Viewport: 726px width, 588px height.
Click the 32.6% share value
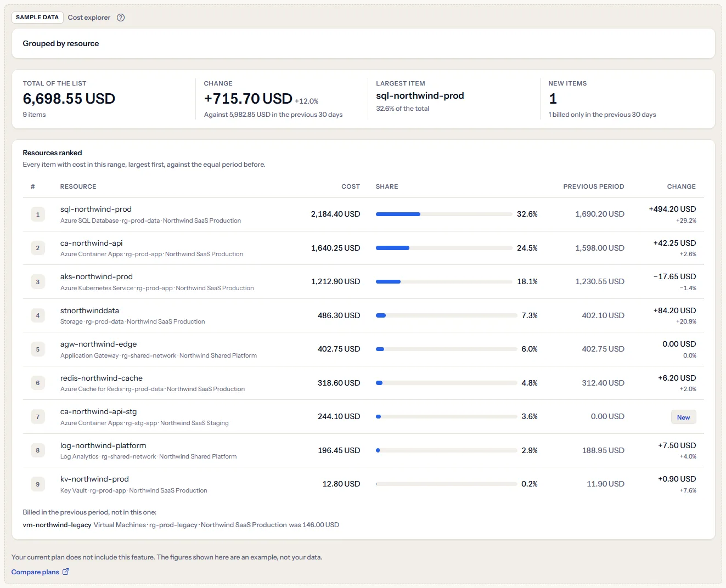[x=527, y=214]
